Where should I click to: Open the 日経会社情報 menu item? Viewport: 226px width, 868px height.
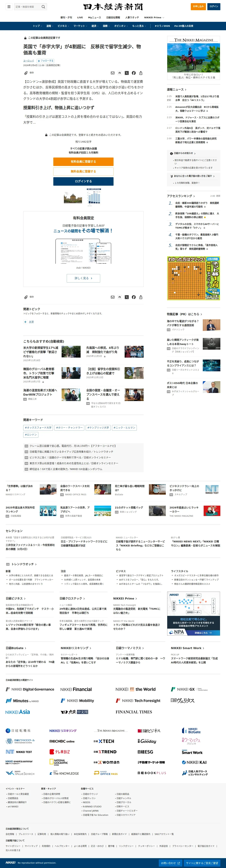pos(113,18)
